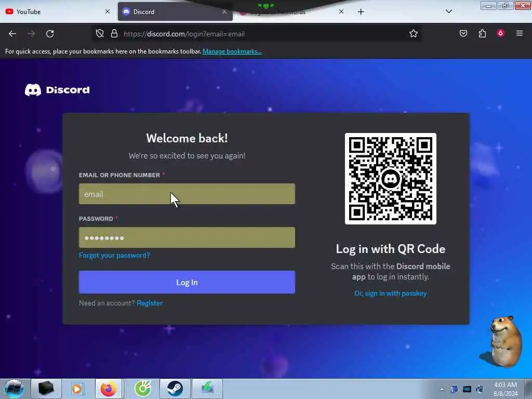Open the Manage bookmarks link
Screen dimensions: 532x399
pos(232,51)
